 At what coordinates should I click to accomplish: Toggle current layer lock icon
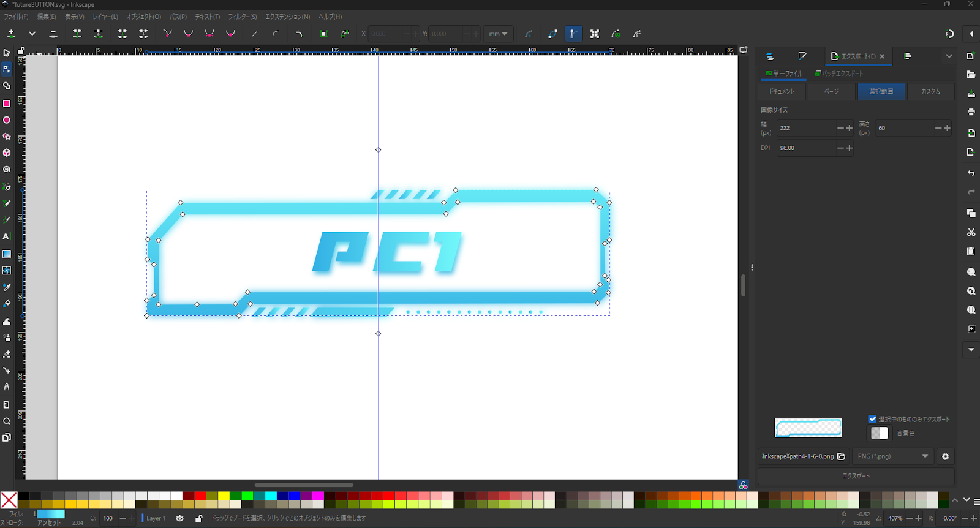click(x=198, y=518)
